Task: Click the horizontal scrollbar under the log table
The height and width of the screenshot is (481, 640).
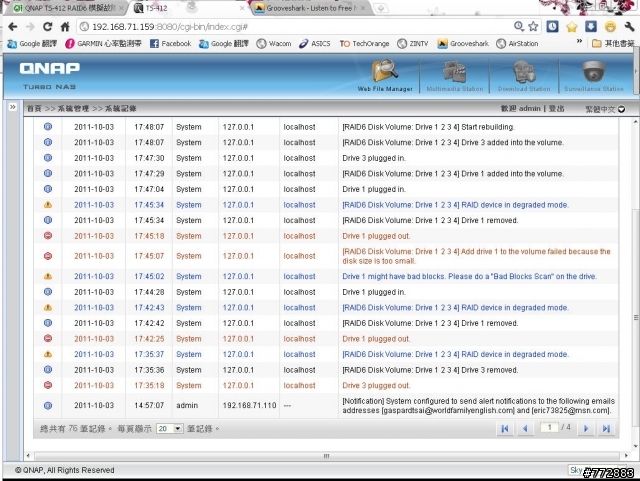Action: [327, 456]
